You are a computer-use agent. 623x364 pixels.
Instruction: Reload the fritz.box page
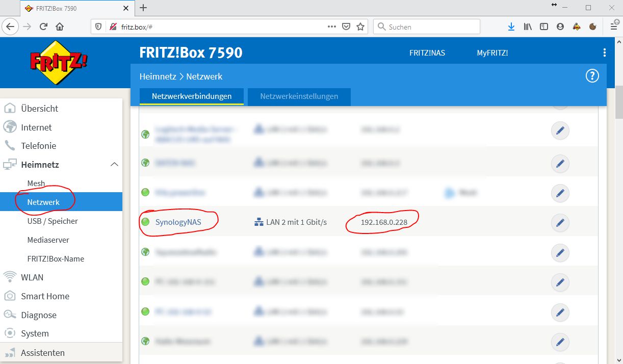[43, 27]
